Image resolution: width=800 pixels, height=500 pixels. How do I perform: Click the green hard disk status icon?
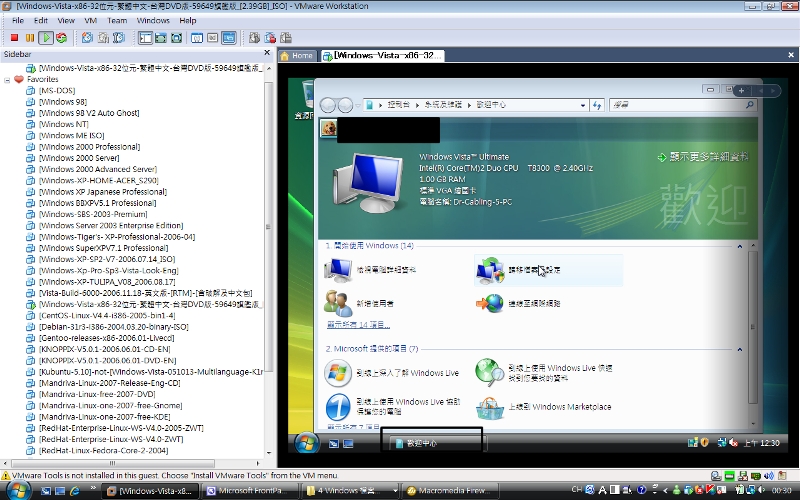click(x=730, y=476)
